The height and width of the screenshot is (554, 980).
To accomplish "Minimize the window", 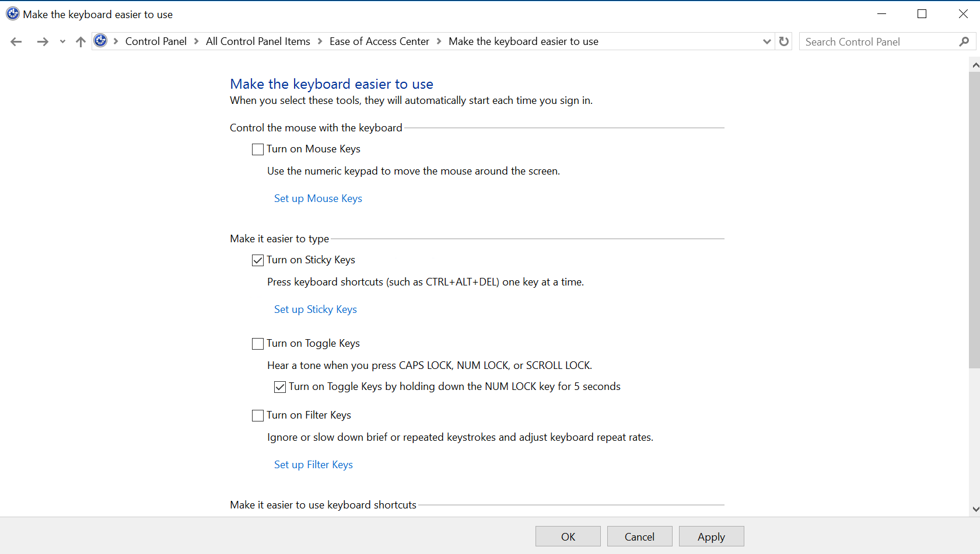I will [x=881, y=14].
